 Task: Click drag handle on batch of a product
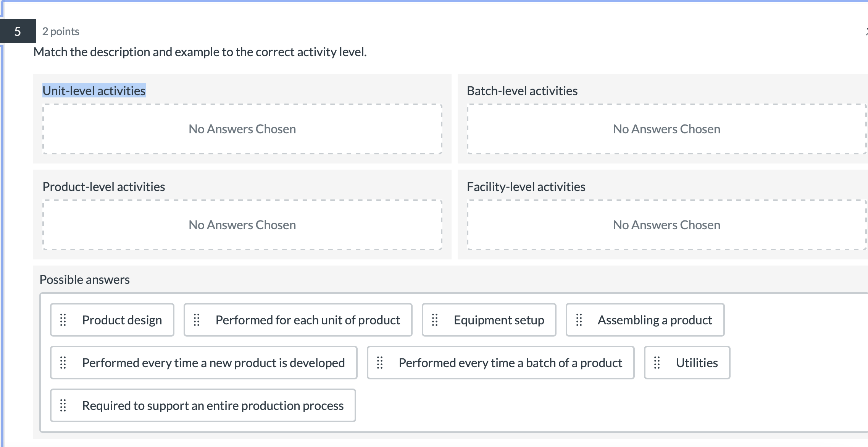(380, 363)
